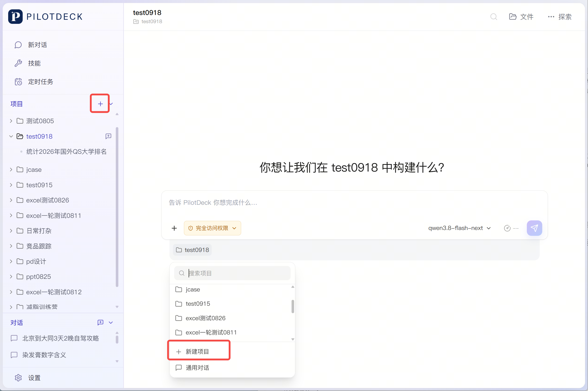Viewport: 588px width, 391px height.
Task: Click the test0918 project chip below composer
Action: point(192,250)
